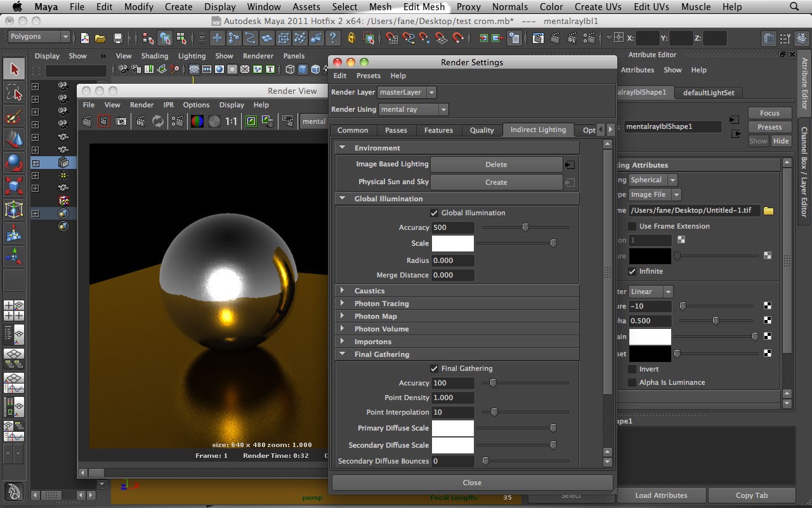The width and height of the screenshot is (812, 508).
Task: Click Delete for Image Based Lighting
Action: tap(496, 164)
